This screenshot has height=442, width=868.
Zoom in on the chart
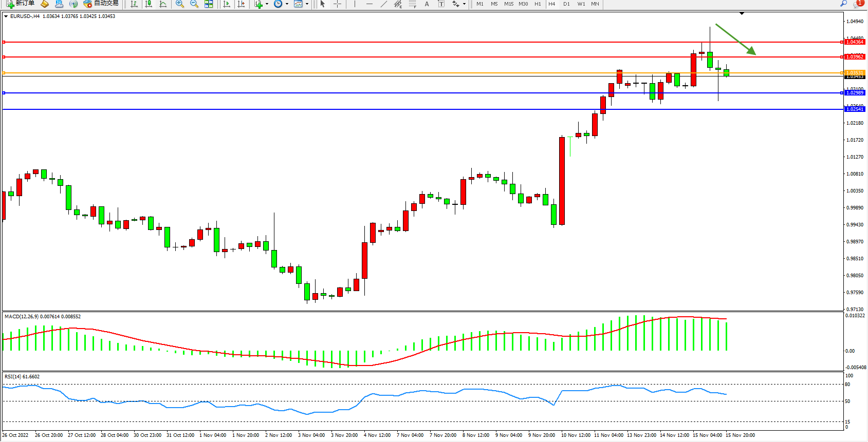tap(179, 4)
